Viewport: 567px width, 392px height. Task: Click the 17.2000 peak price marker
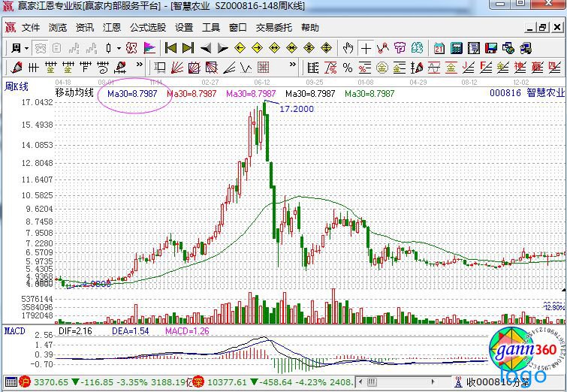pos(296,109)
